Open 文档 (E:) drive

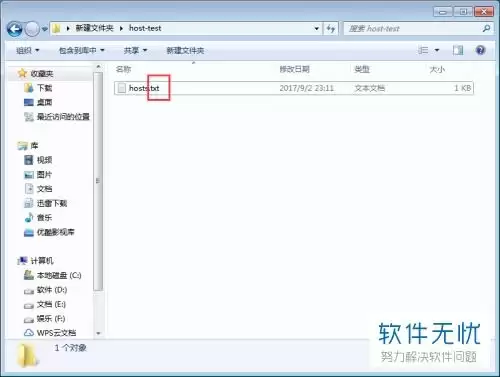(51, 304)
